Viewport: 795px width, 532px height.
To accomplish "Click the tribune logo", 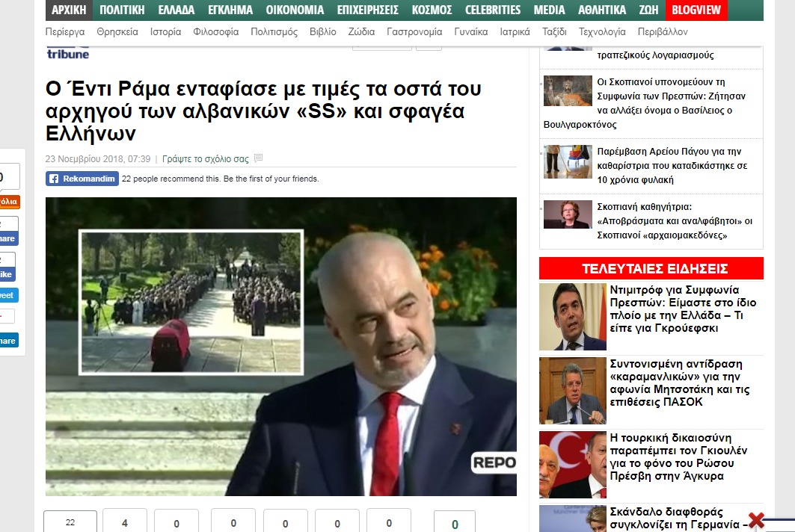I will tap(68, 54).
